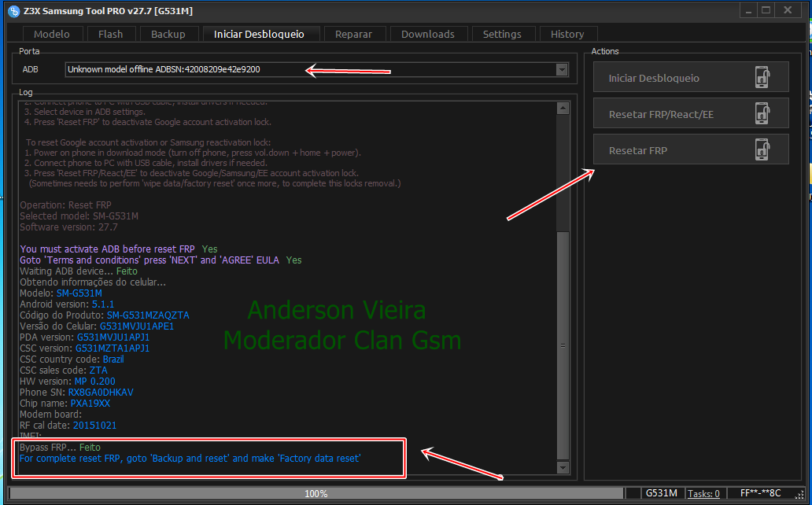Click phone unlock icon on Iniciar Desbloqueio button
812x505 pixels.
click(x=762, y=77)
